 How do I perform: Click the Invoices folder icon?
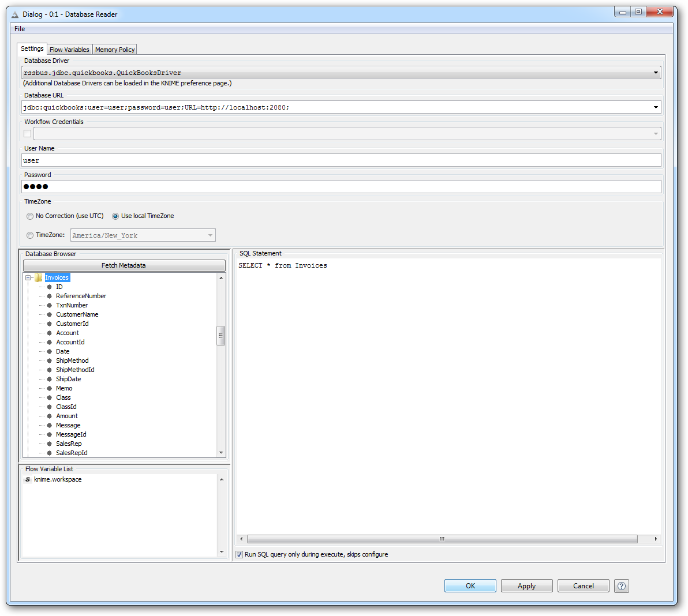click(38, 277)
